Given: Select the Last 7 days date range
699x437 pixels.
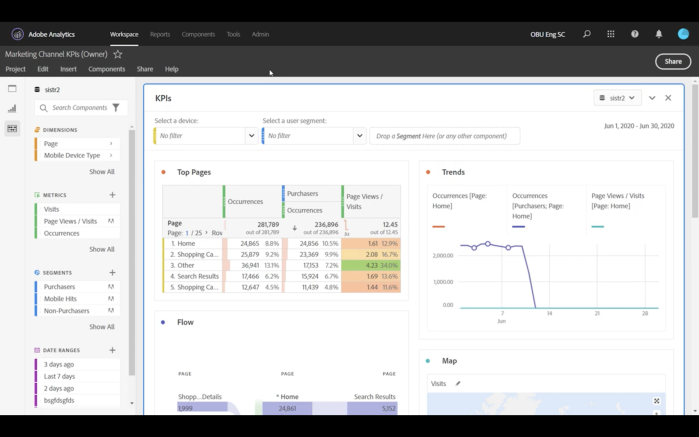Looking at the screenshot, I should [x=77, y=376].
